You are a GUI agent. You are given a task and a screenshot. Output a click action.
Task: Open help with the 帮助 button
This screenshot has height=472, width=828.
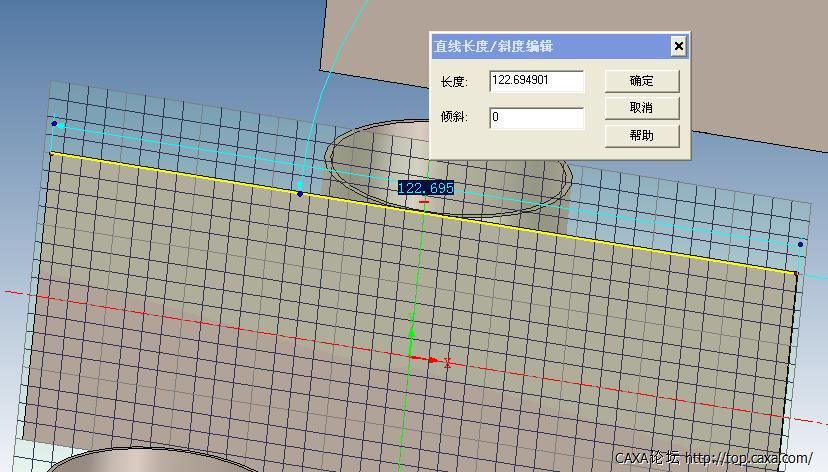tap(641, 135)
